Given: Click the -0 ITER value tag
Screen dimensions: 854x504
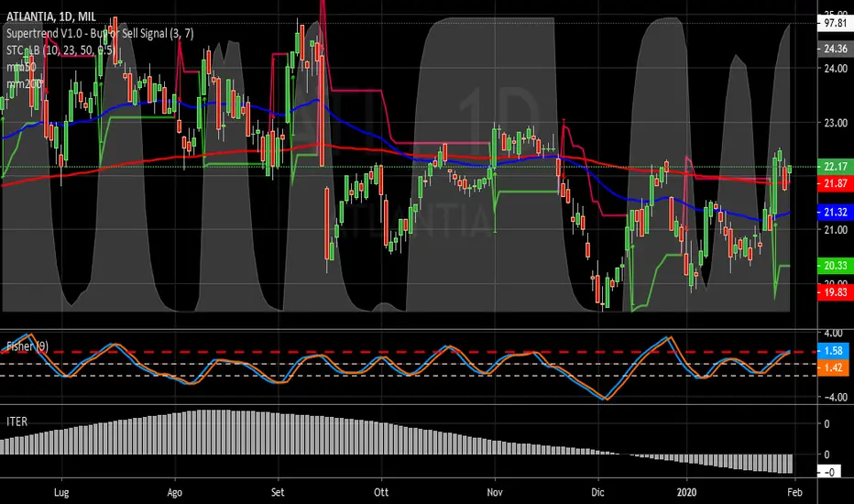Looking at the screenshot, I should [x=829, y=472].
